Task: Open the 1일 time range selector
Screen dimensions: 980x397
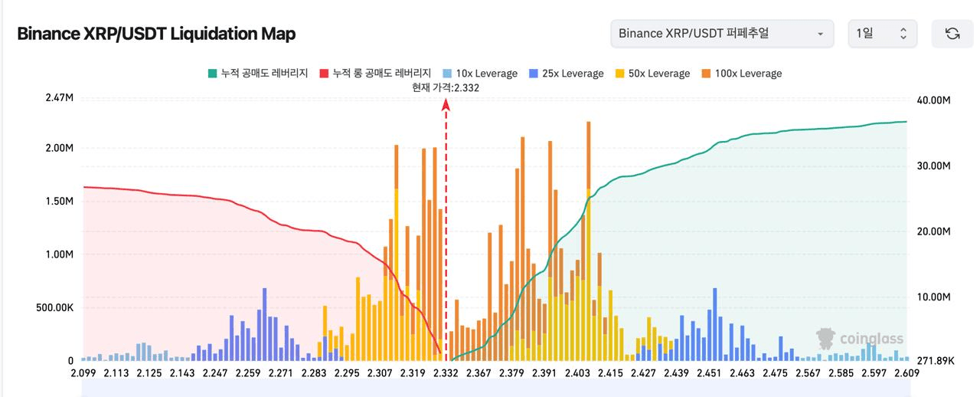Action: coord(881,34)
